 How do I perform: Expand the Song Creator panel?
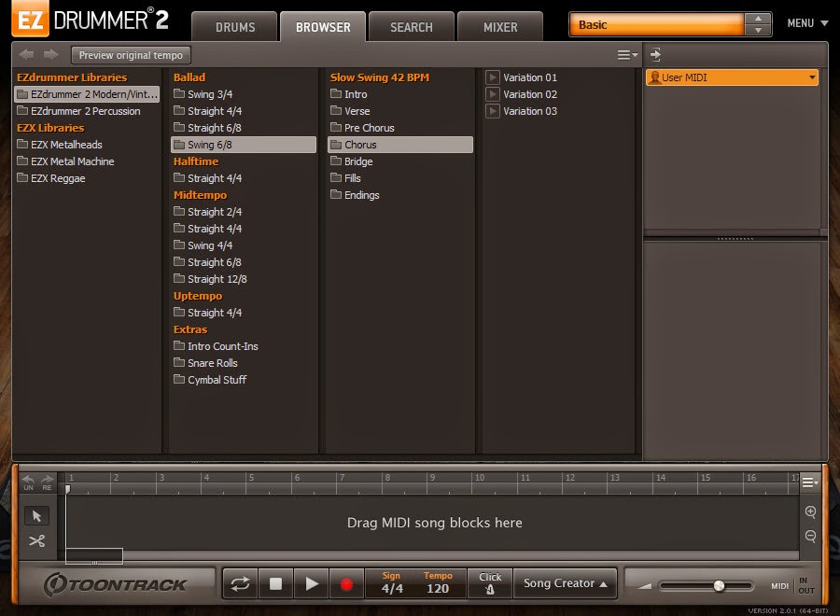565,583
